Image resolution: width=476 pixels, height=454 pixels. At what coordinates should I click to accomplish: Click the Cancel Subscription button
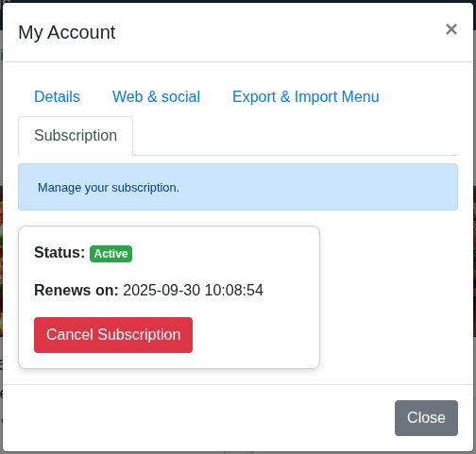coord(113,335)
